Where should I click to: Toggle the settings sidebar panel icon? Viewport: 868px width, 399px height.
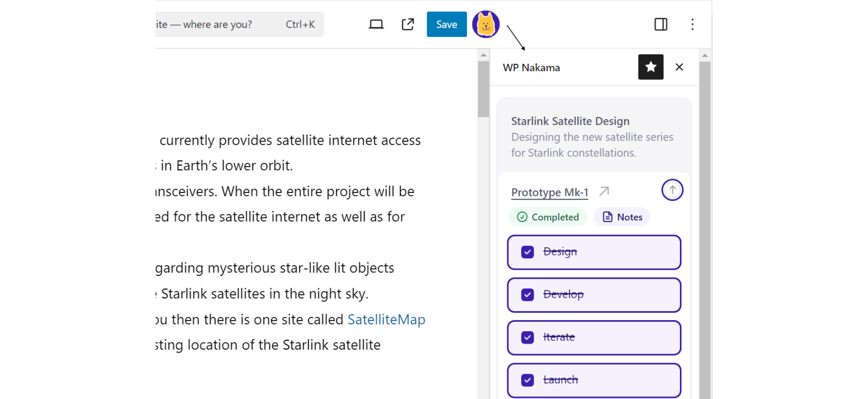660,24
